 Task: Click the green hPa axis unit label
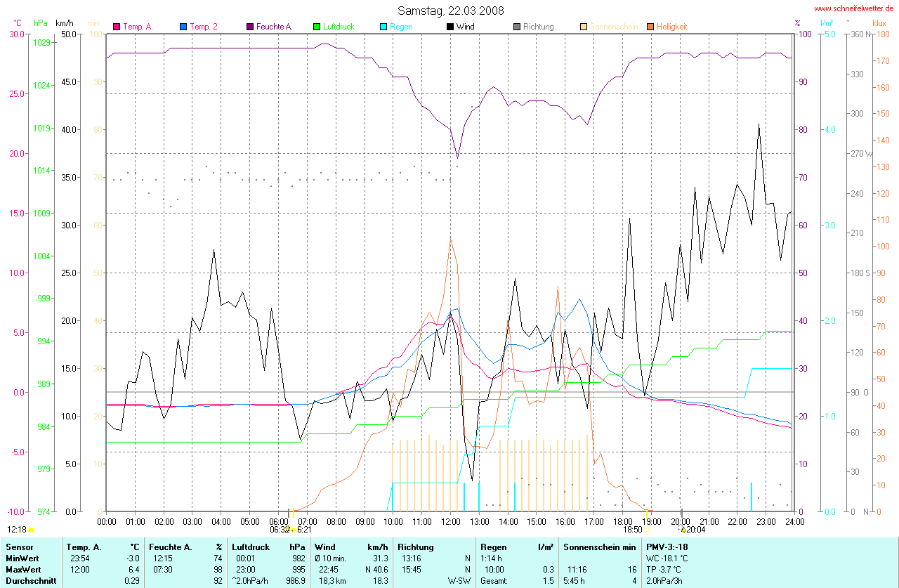41,22
